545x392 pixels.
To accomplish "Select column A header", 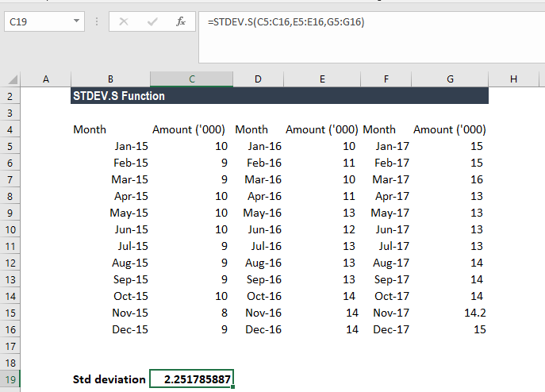I will (x=45, y=79).
